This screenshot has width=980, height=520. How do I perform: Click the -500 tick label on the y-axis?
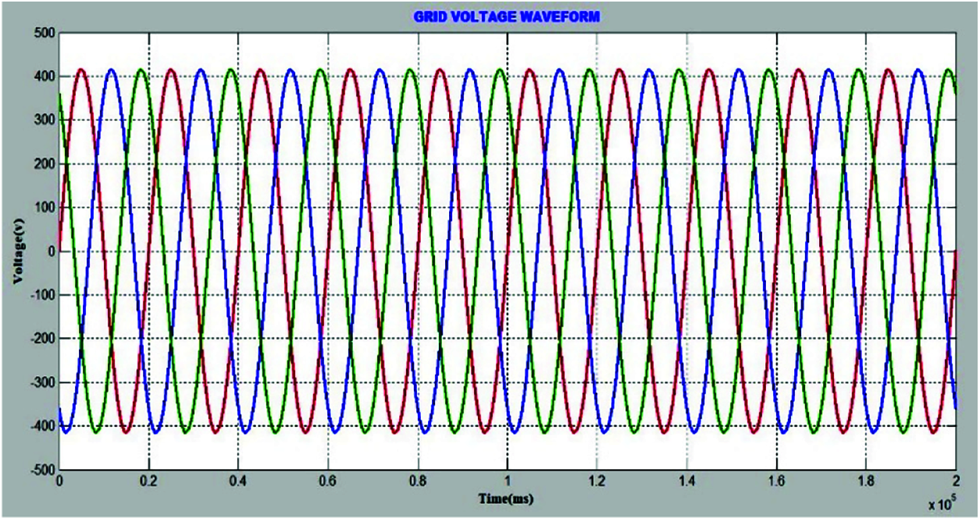pos(40,471)
